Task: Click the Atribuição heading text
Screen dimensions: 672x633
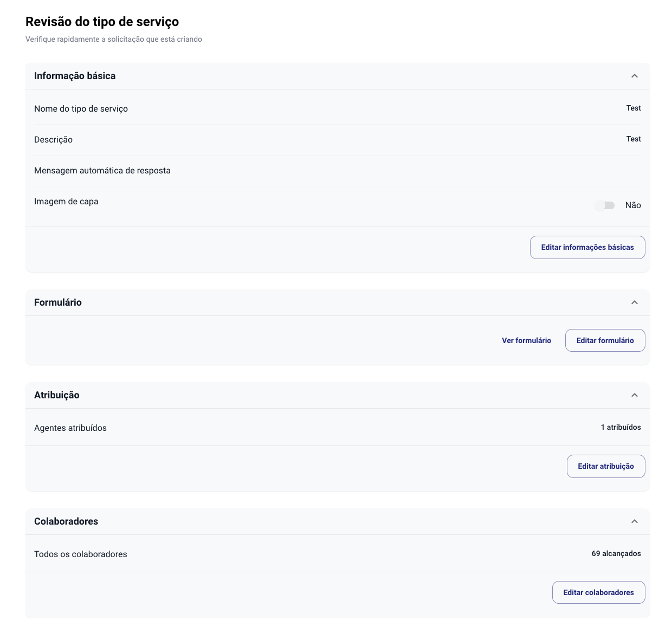Action: coord(57,395)
